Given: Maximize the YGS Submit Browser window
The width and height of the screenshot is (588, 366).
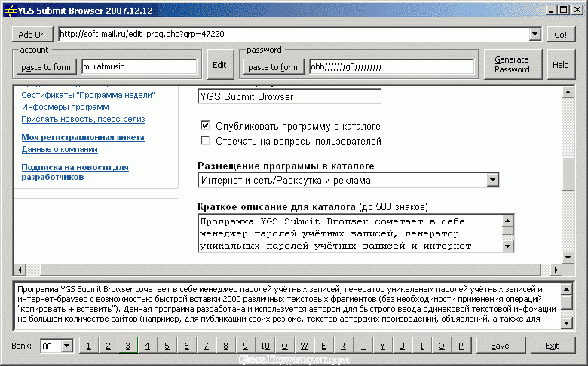Looking at the screenshot, I should click(x=564, y=10).
